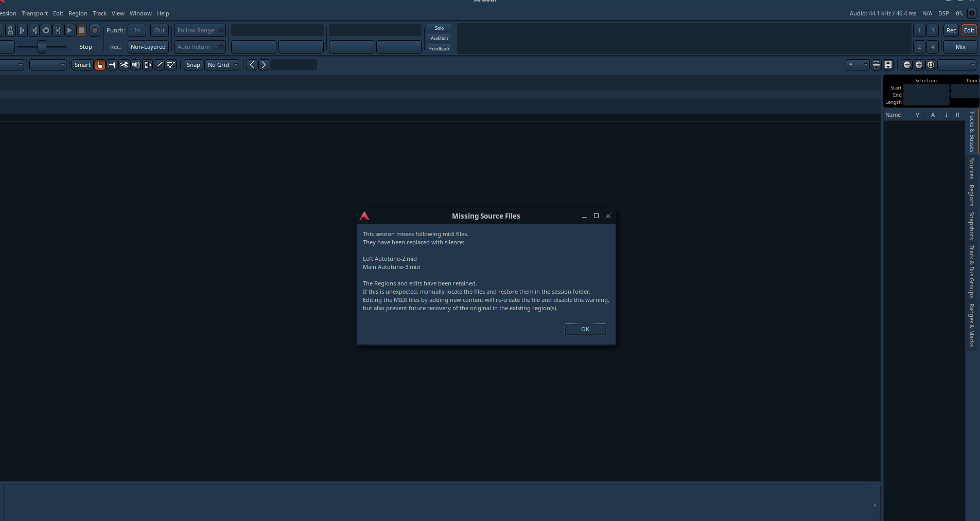
Task: Click the zoom out magnifier icon
Action: point(907,65)
